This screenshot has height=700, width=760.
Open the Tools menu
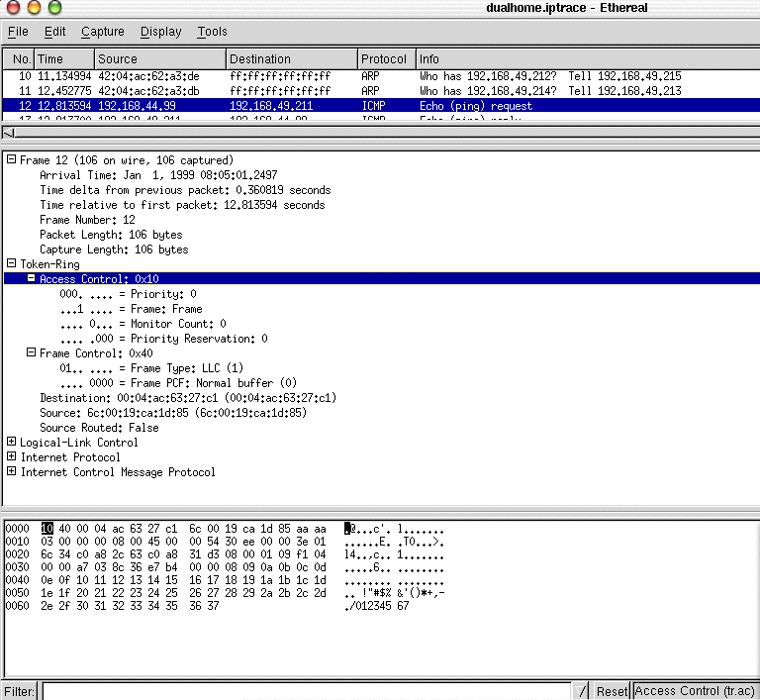(212, 32)
